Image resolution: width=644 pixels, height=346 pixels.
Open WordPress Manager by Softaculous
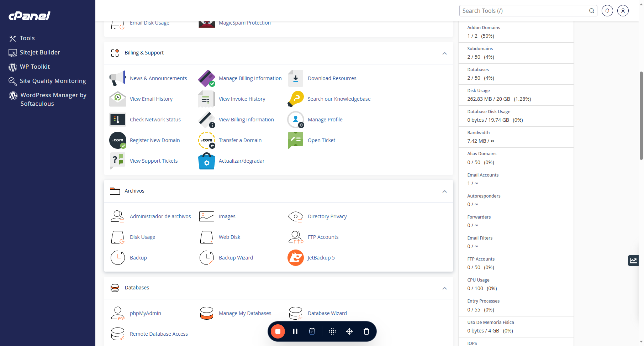coord(48,99)
